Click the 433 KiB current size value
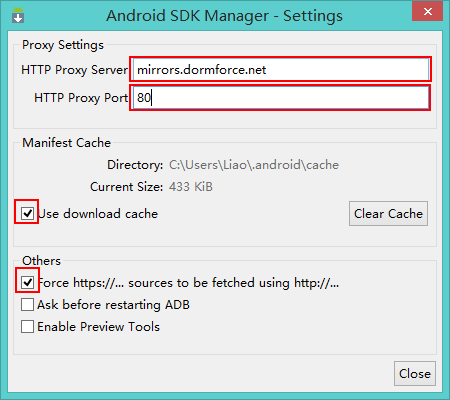The image size is (450, 400). [x=191, y=187]
